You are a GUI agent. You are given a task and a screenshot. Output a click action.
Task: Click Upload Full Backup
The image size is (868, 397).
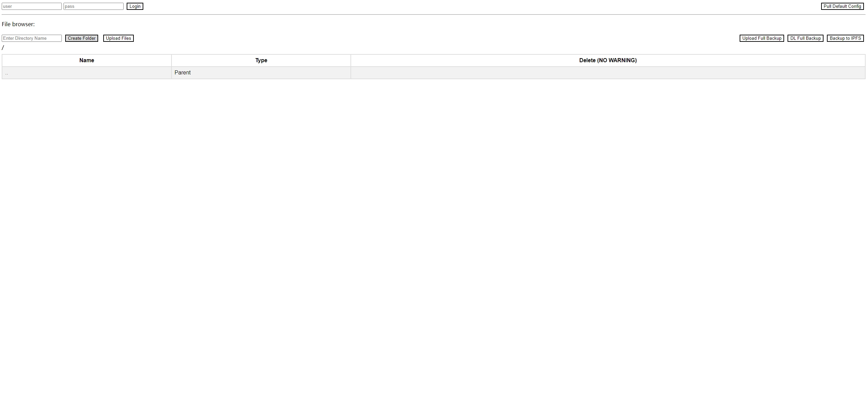[762, 38]
